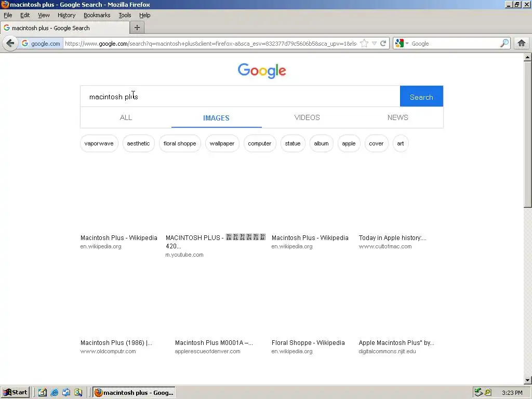Click the magnifier icon in Firefox search box

[504, 44]
